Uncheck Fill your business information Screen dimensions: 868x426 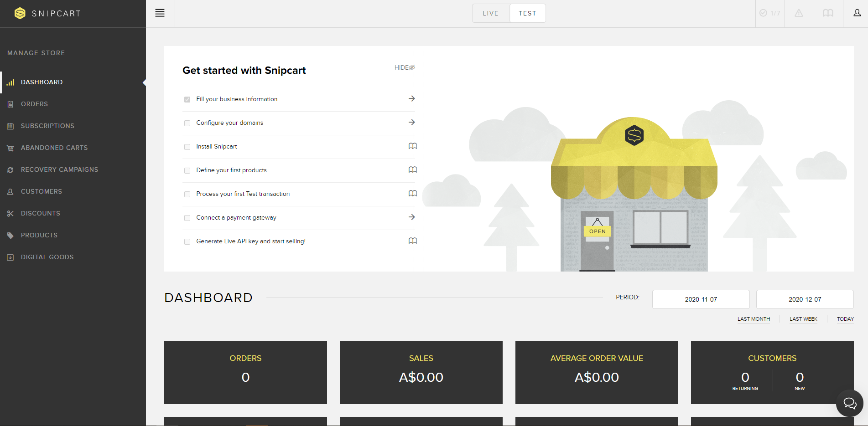pyautogui.click(x=187, y=99)
